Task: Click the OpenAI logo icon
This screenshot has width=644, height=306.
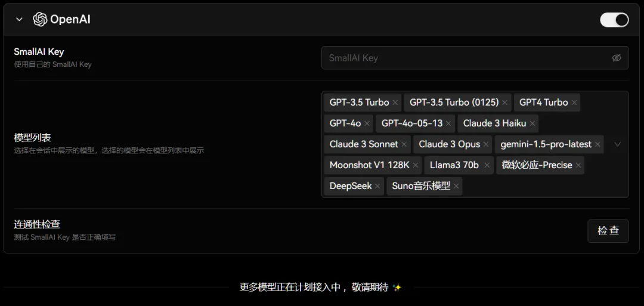Action: coord(40,19)
